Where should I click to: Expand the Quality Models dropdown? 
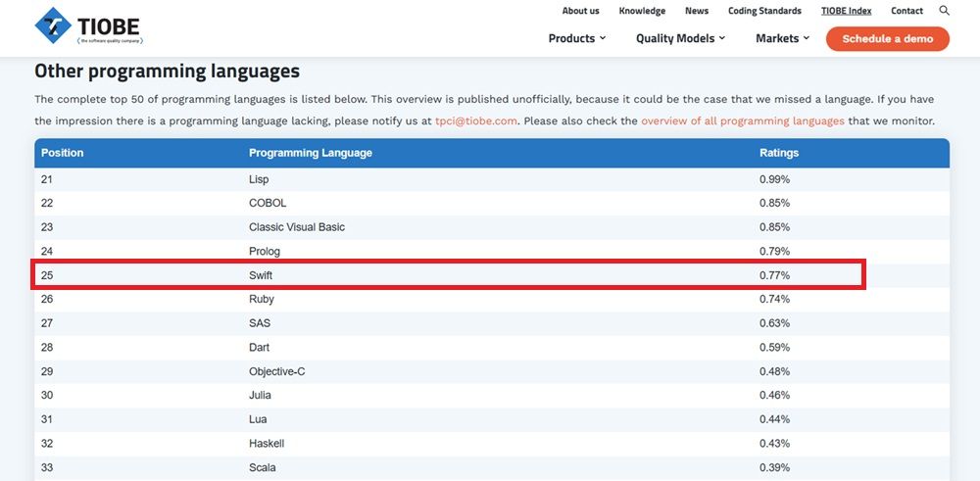coord(680,38)
